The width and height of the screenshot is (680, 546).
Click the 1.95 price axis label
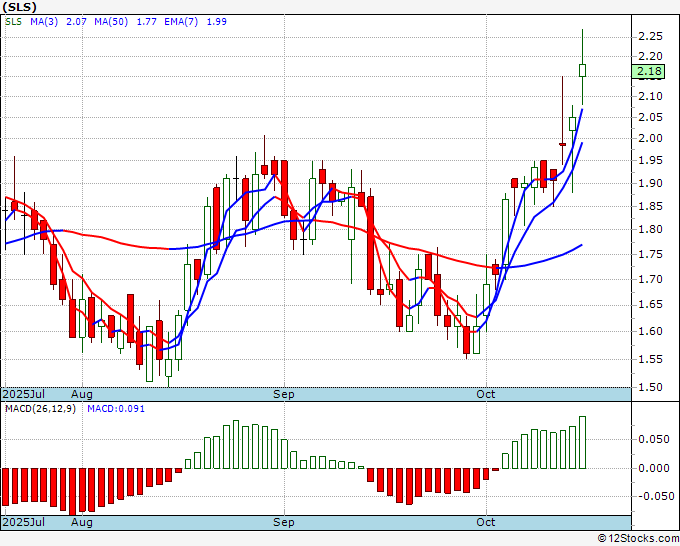[x=651, y=160]
